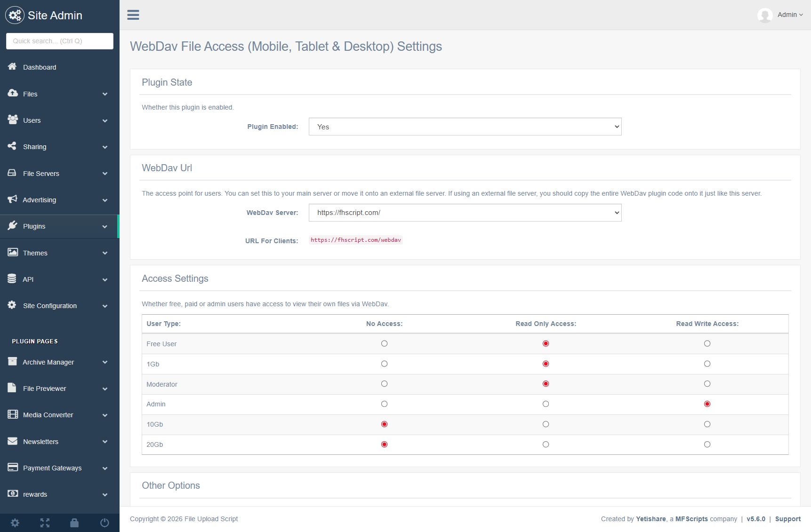811x532 pixels.
Task: Click the Admin user avatar icon
Action: click(x=765, y=15)
